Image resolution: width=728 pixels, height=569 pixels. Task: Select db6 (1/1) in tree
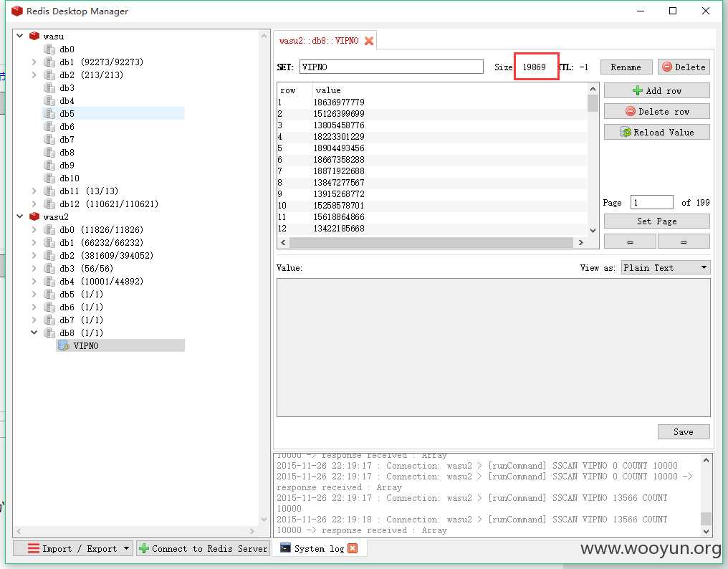pyautogui.click(x=81, y=307)
